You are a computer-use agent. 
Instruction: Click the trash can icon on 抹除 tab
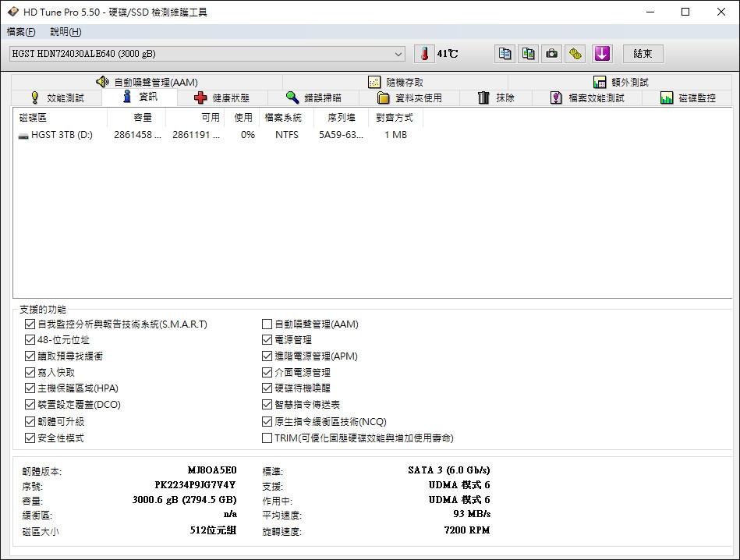(483, 97)
